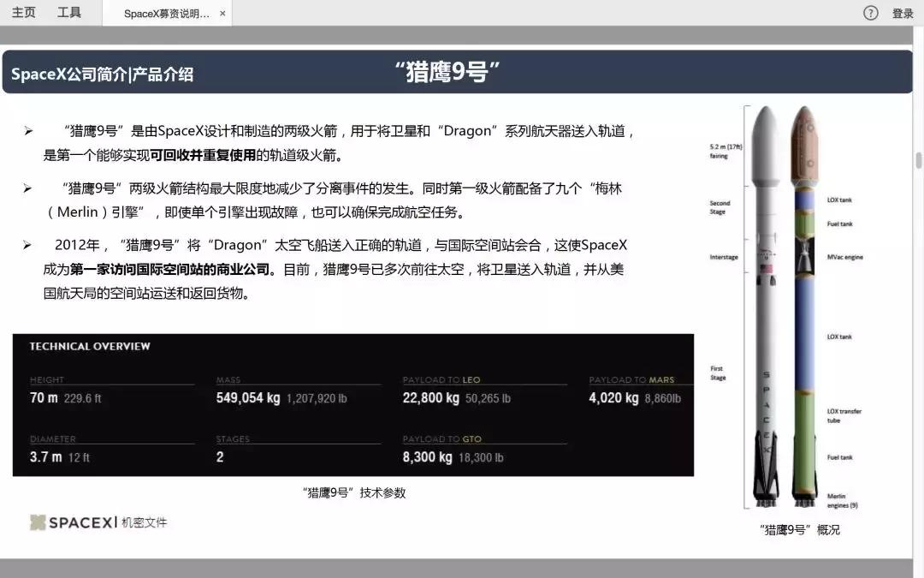Viewport: 924px width, 578px height.
Task: Click the TECHNICAL OVERVIEW panel heading
Action: (x=89, y=346)
